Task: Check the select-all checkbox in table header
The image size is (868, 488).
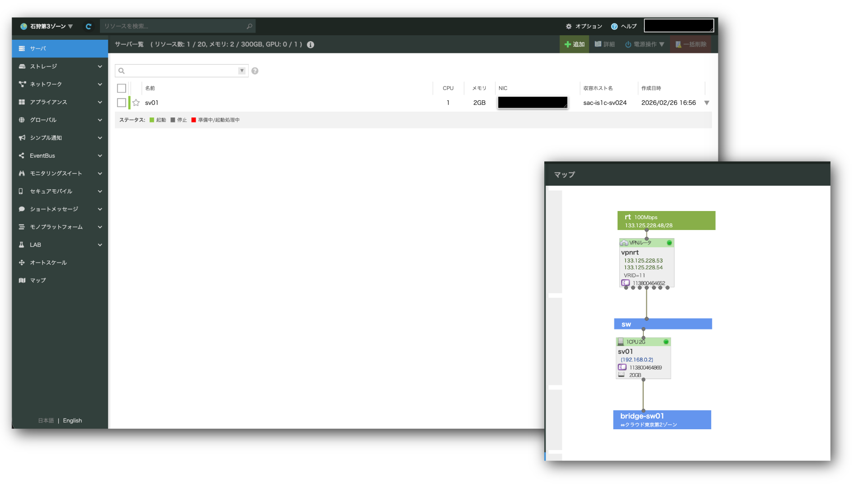Action: (x=121, y=88)
